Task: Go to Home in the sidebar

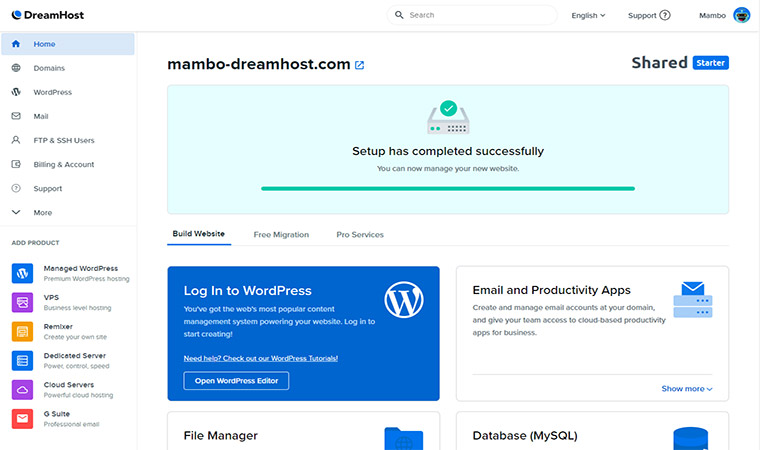Action: point(68,44)
